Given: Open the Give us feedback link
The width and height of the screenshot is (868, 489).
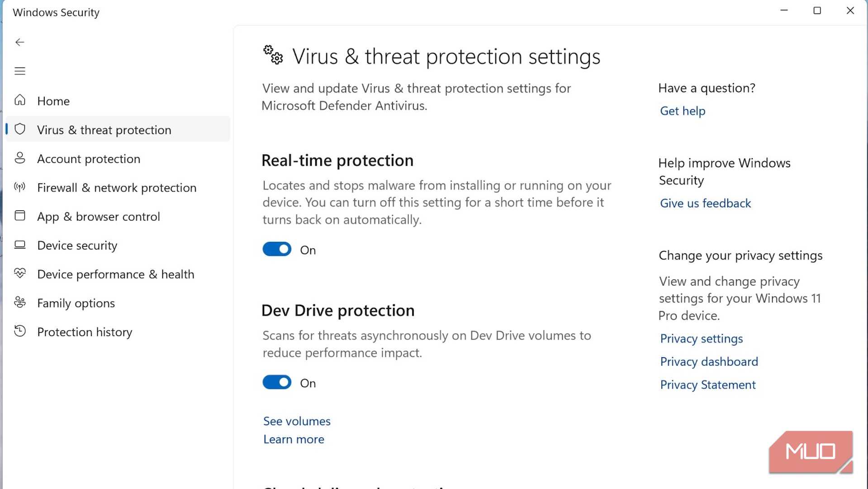Looking at the screenshot, I should pyautogui.click(x=705, y=203).
